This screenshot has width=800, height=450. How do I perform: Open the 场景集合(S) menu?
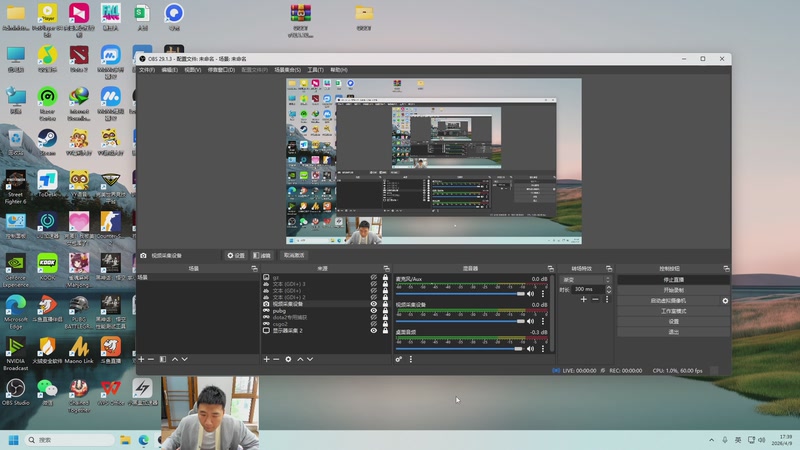tap(288, 70)
